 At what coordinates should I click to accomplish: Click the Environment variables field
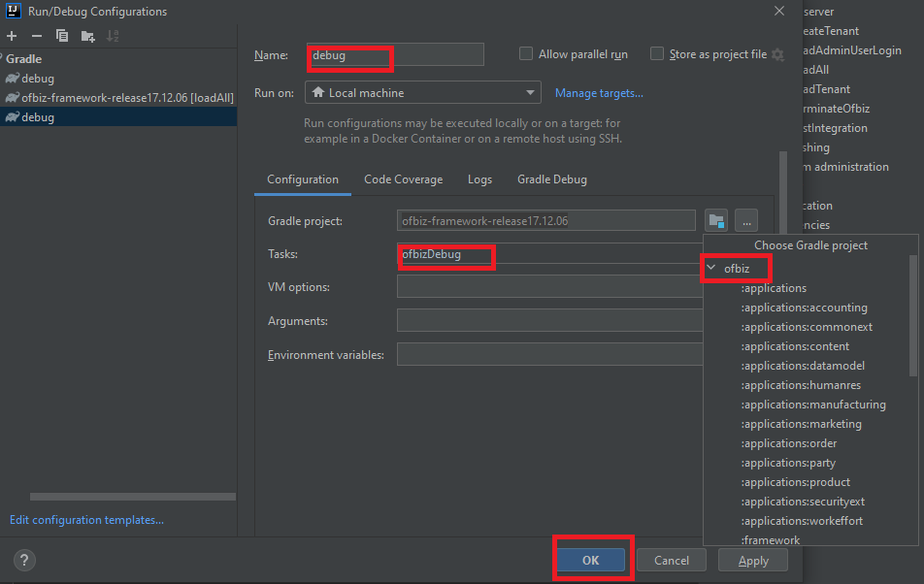[x=549, y=354]
